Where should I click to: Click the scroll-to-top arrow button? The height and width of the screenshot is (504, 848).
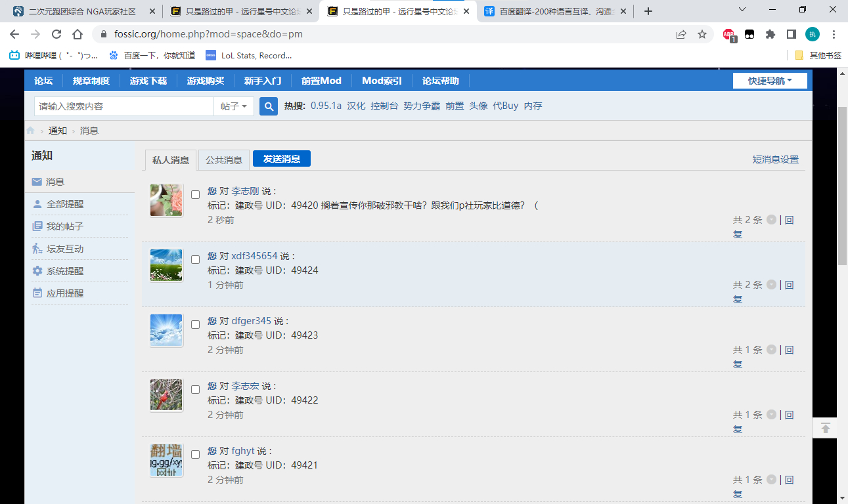coord(825,428)
